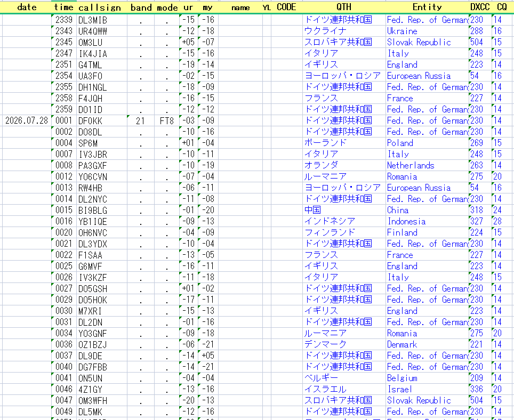
Task: Select the 'mode' column header
Action: point(167,7)
